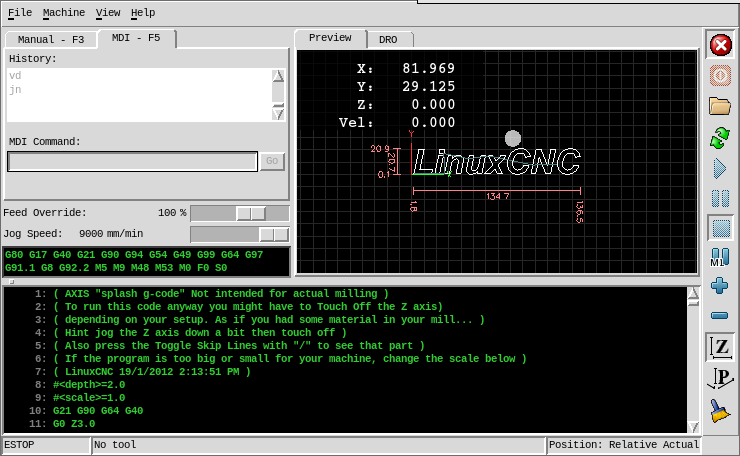Zoom out with the blue minus icon
Screen dimensions: 740x456
720,315
